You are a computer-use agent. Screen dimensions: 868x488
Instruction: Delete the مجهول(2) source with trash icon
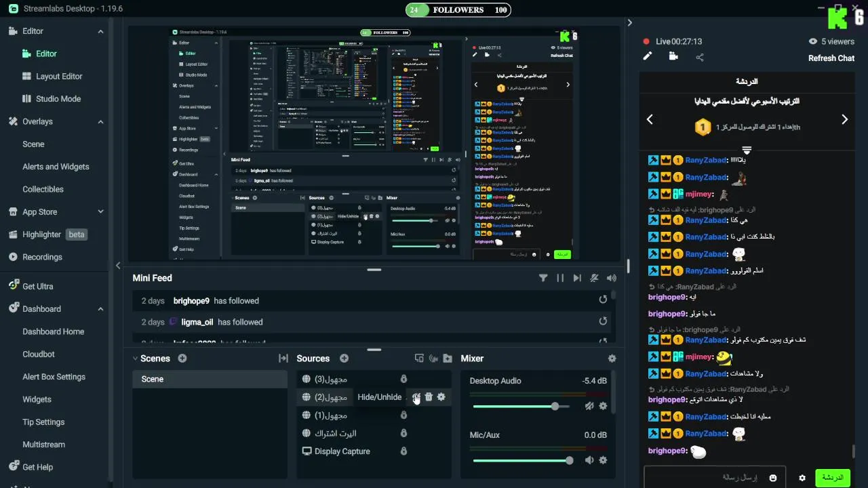[429, 397]
